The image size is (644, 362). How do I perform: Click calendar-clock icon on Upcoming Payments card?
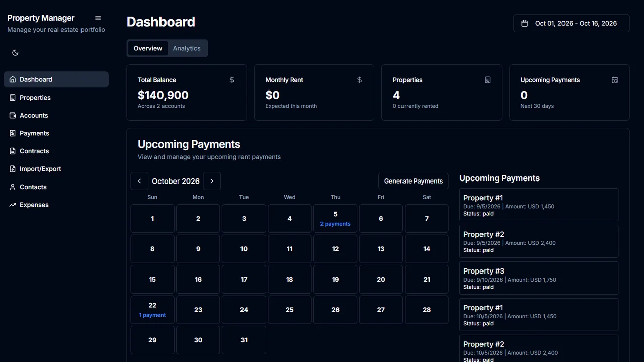click(x=615, y=80)
